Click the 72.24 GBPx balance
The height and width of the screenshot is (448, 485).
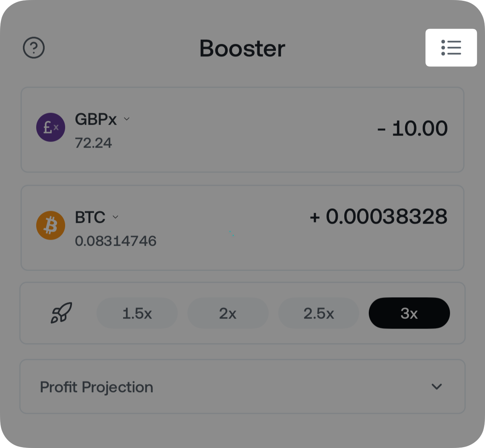93,143
